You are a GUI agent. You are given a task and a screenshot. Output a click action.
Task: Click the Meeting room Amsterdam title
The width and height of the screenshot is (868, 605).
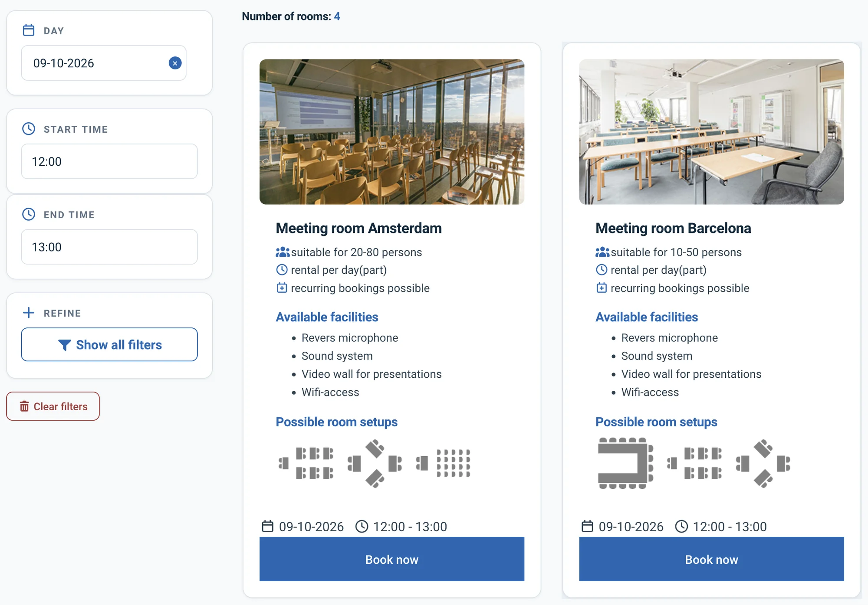(x=359, y=228)
